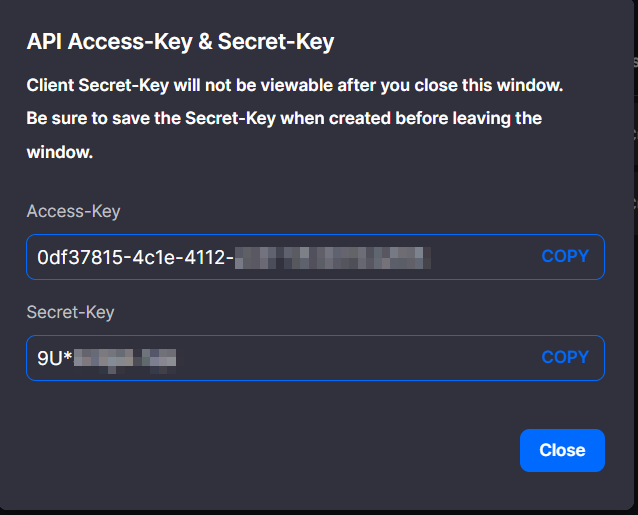638x515 pixels.
Task: Click the '9U*' Secret-Key prefix
Action: pyautogui.click(x=54, y=358)
